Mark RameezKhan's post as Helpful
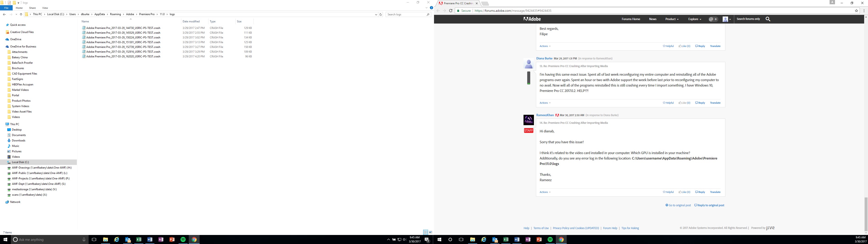 [668, 192]
